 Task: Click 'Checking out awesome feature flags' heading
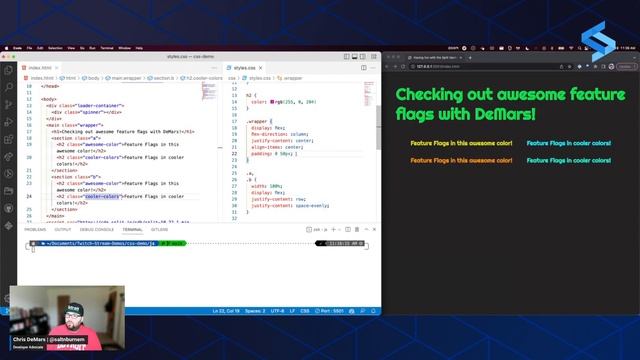(x=510, y=104)
